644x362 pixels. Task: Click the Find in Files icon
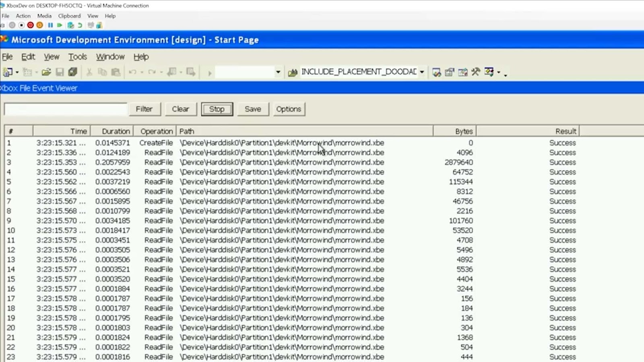point(293,72)
